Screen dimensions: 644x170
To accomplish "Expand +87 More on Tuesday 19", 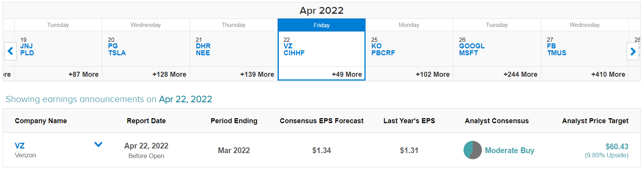I will coord(83,74).
